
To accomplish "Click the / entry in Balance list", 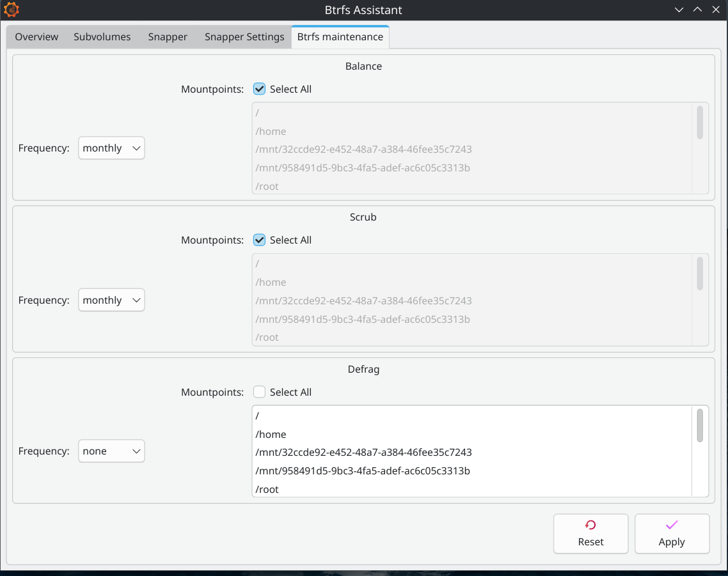I will tap(472, 113).
